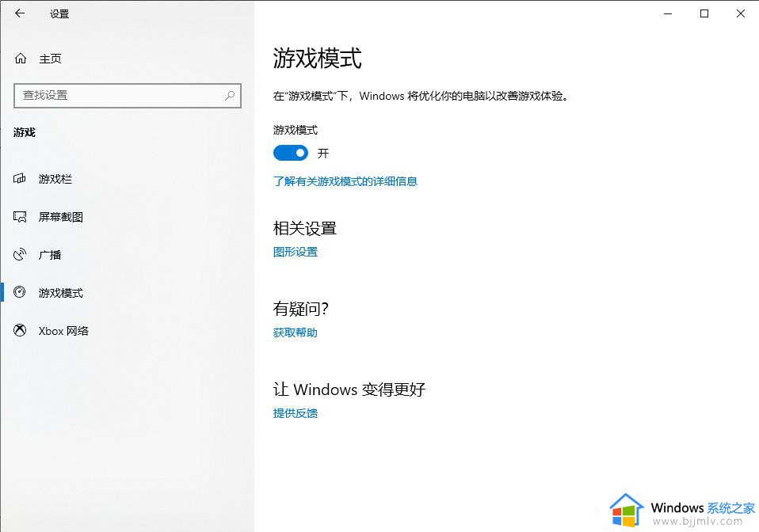Screen dimensions: 759x532
Task: Click the 相关设置 heading
Action: pyautogui.click(x=305, y=228)
